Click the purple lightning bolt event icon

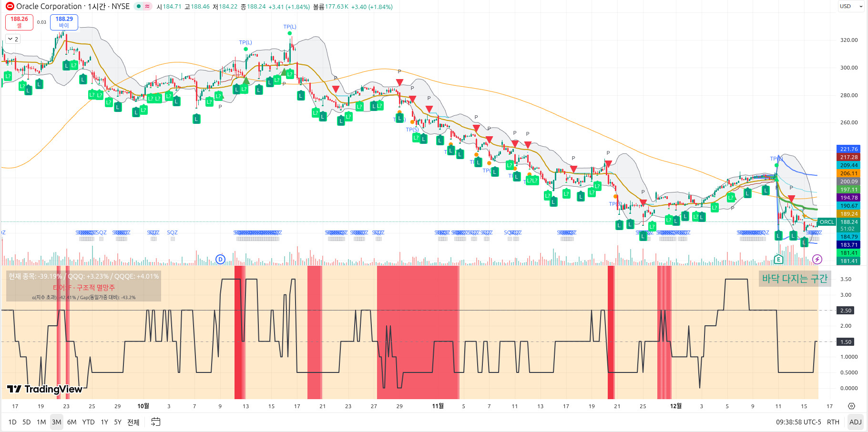tap(817, 259)
